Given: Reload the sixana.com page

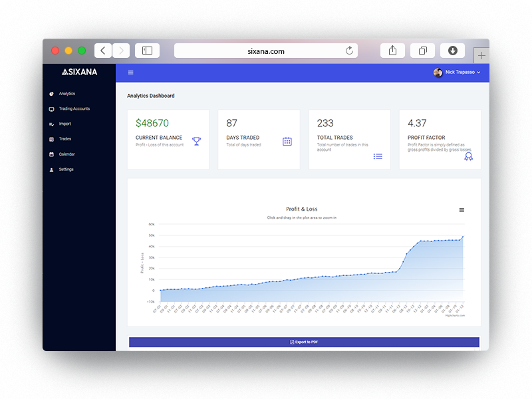Looking at the screenshot, I should point(349,51).
